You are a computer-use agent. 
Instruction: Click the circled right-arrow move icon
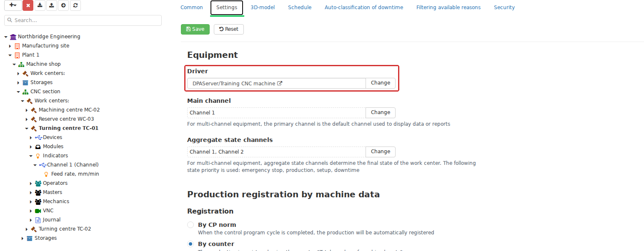pos(63,5)
